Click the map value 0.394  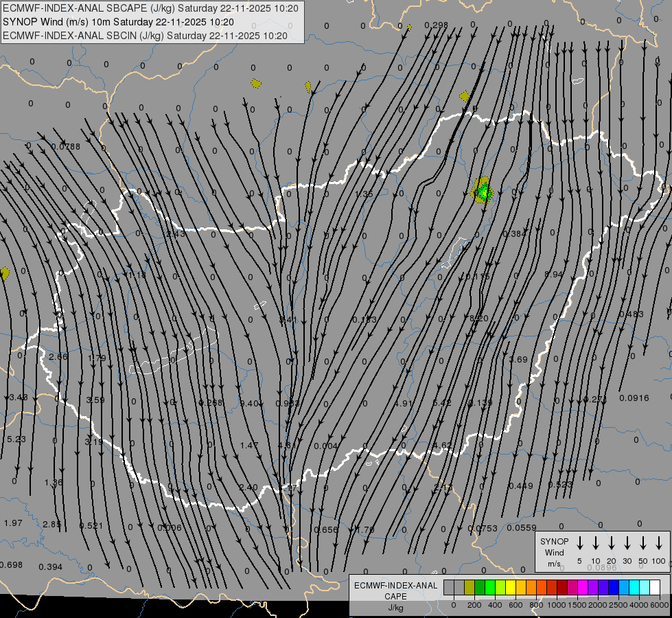[51, 567]
